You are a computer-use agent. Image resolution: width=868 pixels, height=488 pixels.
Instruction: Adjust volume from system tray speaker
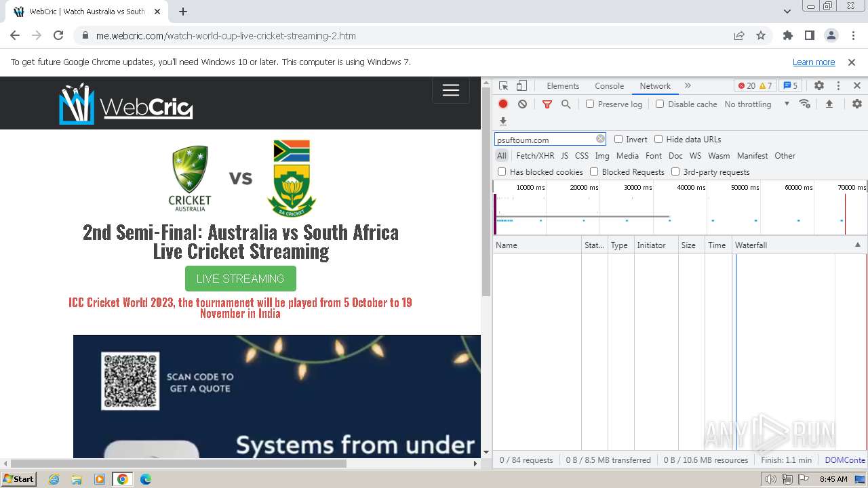point(771,479)
